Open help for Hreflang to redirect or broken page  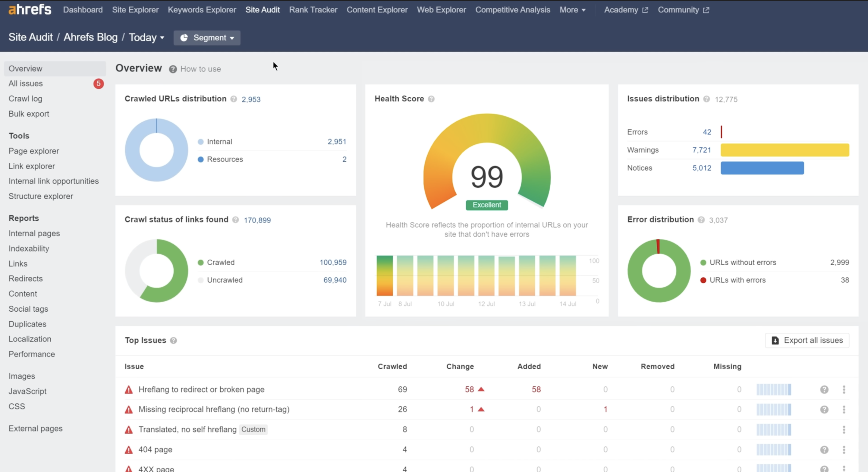coord(824,389)
